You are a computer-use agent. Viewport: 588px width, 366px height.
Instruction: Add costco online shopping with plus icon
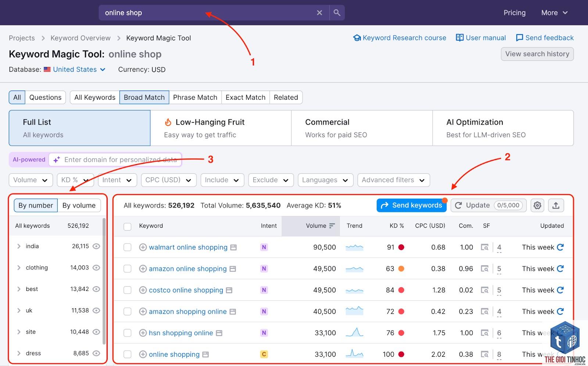(x=143, y=290)
